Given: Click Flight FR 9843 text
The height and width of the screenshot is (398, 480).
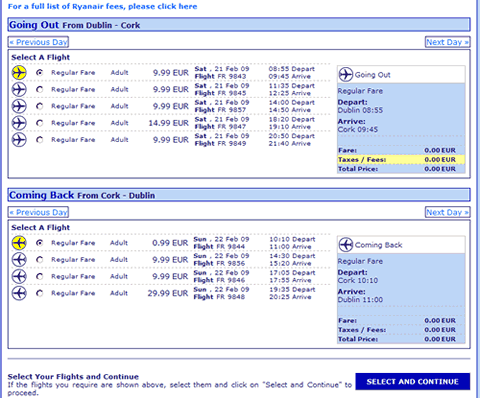Looking at the screenshot, I should (x=220, y=77).
